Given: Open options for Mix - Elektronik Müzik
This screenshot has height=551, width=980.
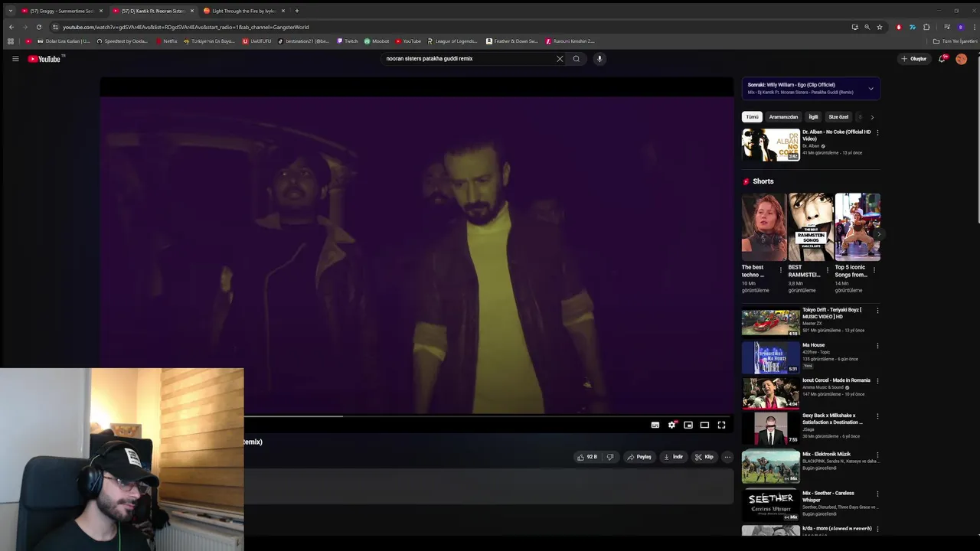Looking at the screenshot, I should tap(877, 455).
